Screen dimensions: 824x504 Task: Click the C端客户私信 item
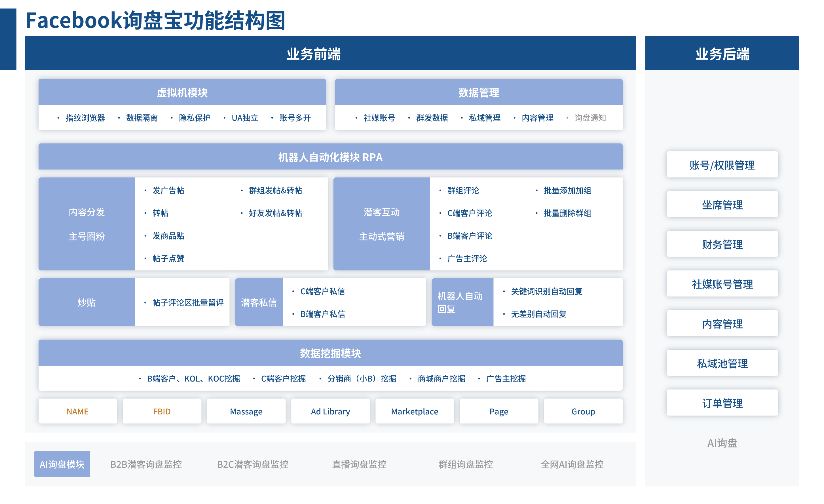tap(322, 291)
